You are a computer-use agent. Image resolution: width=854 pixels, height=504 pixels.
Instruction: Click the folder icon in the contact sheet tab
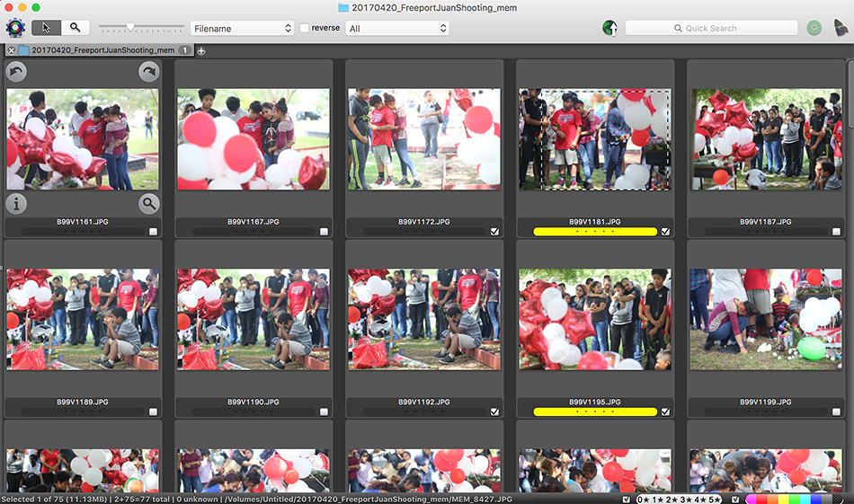(x=24, y=50)
